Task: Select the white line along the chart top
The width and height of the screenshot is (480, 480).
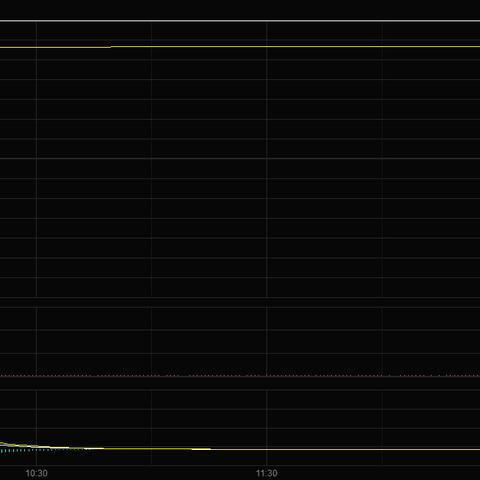Action: pos(240,21)
